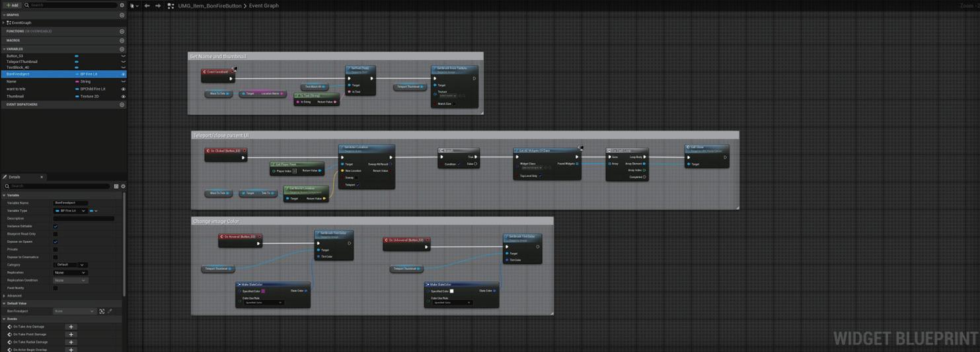Image resolution: width=980 pixels, height=352 pixels.
Task: Toggle Private checkbox
Action: 56,249
